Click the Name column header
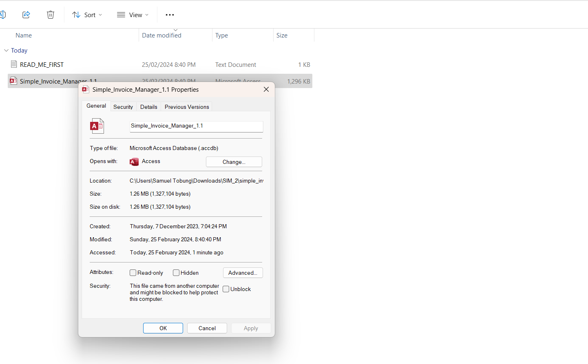The height and width of the screenshot is (364, 588). (24, 35)
